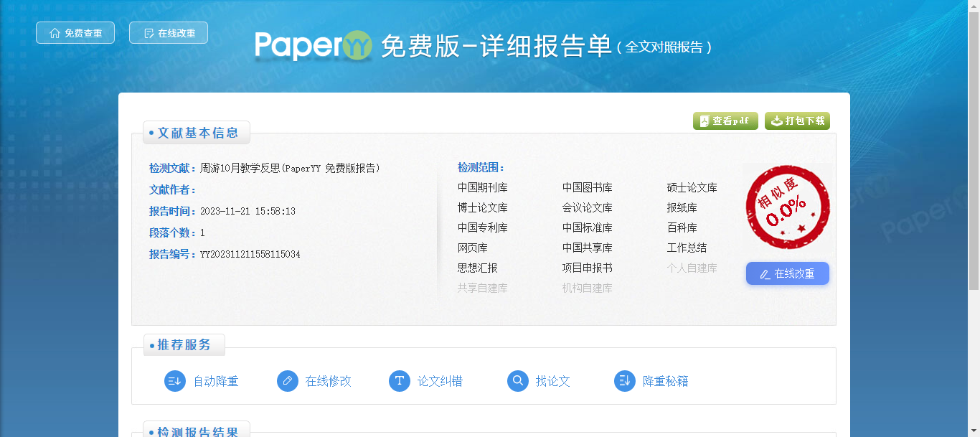Click the scrollbar up arrow
The width and height of the screenshot is (980, 437).
974,6
